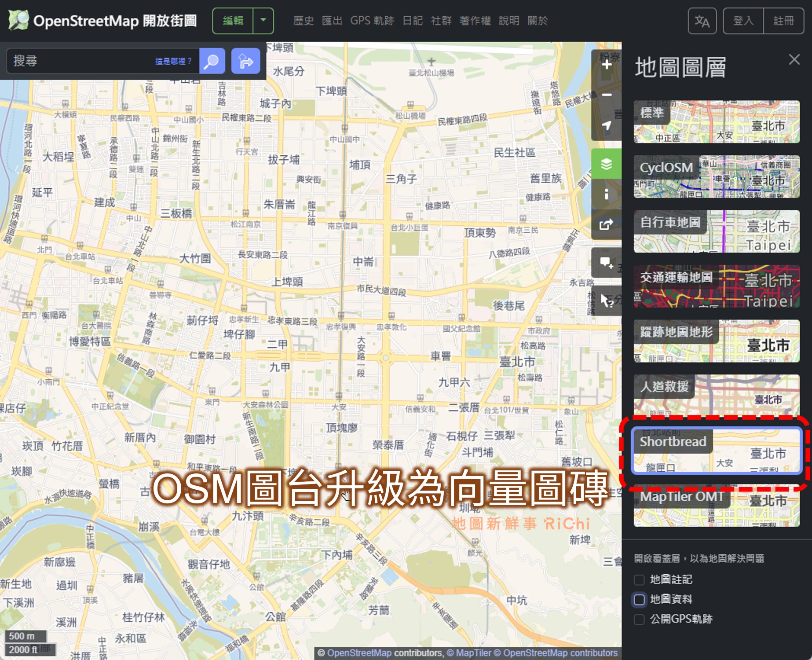This screenshot has width=812, height=660.
Task: Open the 社群 menu item
Action: (x=441, y=21)
